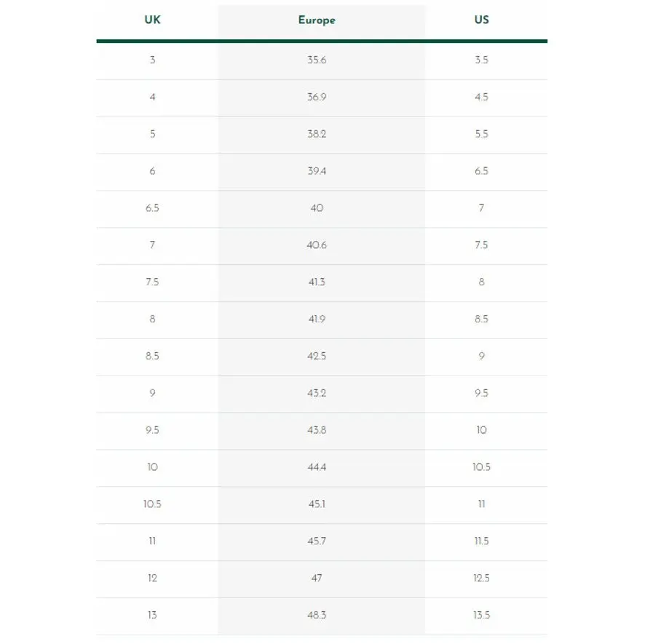The width and height of the screenshot is (645, 644).
Task: Click US size 8.5 value
Action: coord(481,319)
